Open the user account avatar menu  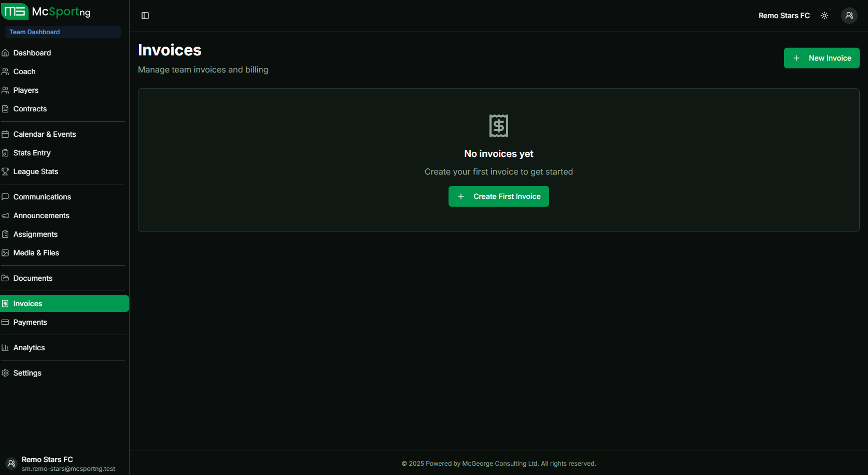(849, 16)
